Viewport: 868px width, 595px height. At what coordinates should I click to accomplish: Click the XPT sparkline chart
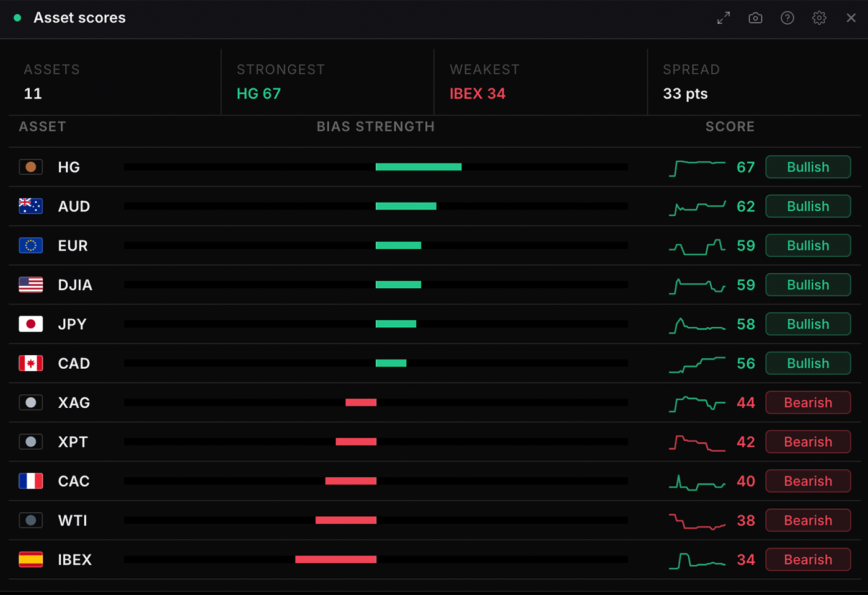click(x=697, y=443)
